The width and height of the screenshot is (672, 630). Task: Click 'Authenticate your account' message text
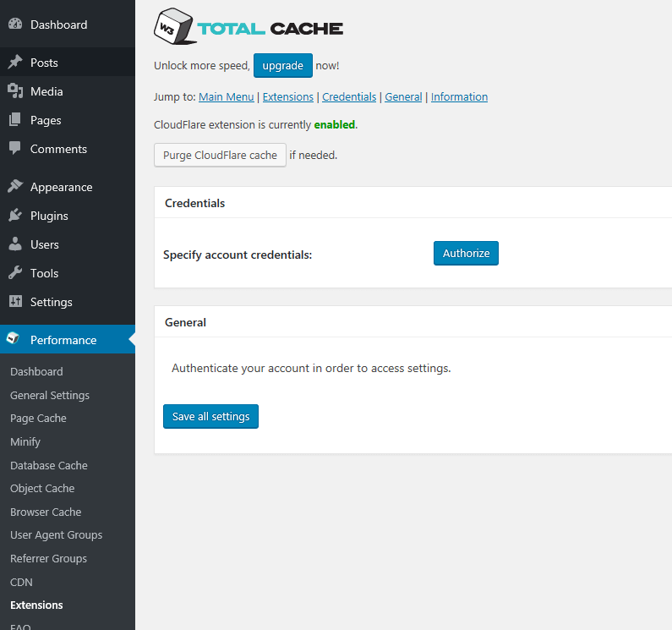coord(311,368)
